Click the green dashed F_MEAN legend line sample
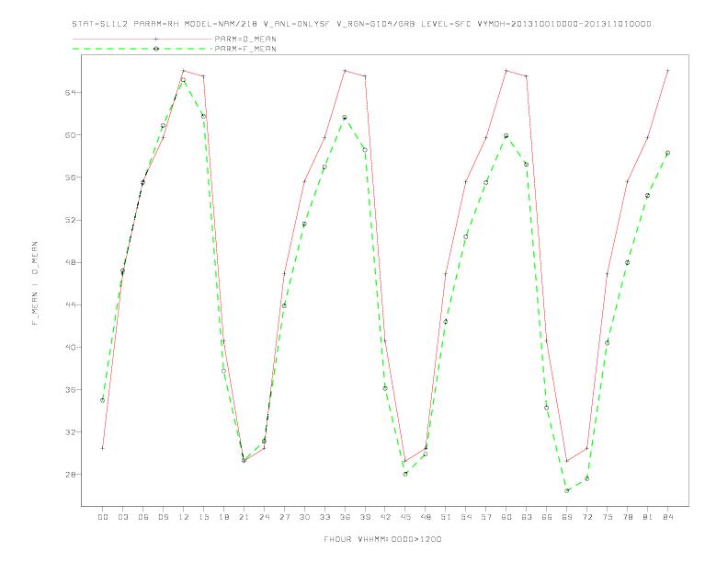 click(x=142, y=49)
